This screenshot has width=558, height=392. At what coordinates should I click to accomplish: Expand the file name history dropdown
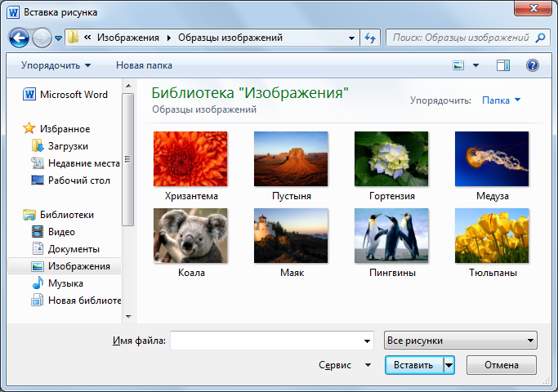367,341
